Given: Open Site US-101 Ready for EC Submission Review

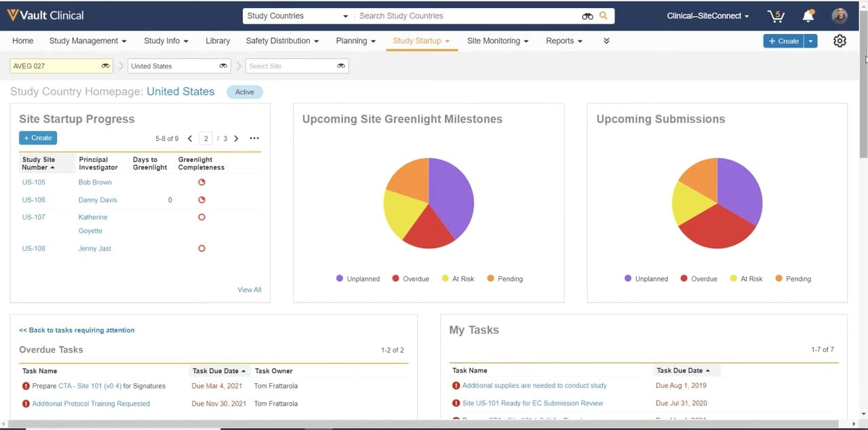Looking at the screenshot, I should tap(532, 403).
